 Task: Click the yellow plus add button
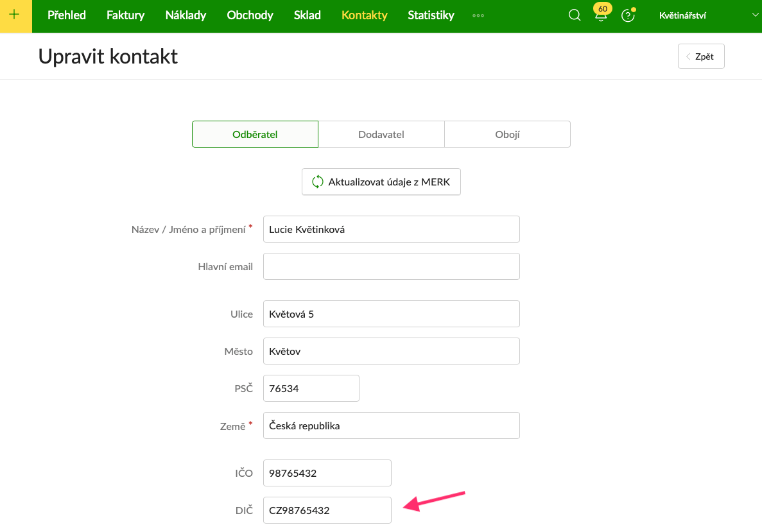(15, 15)
